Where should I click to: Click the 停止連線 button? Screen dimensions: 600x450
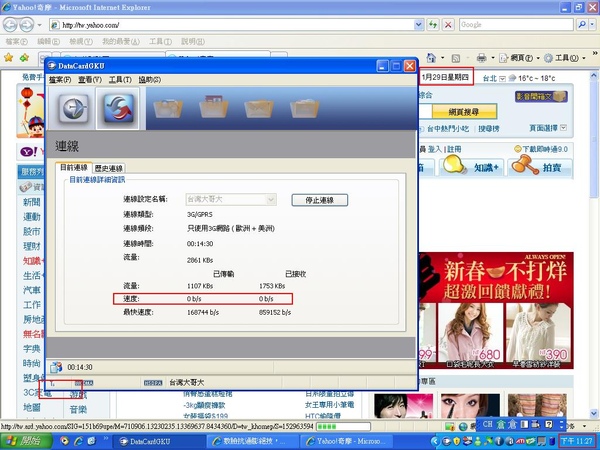[x=320, y=200]
